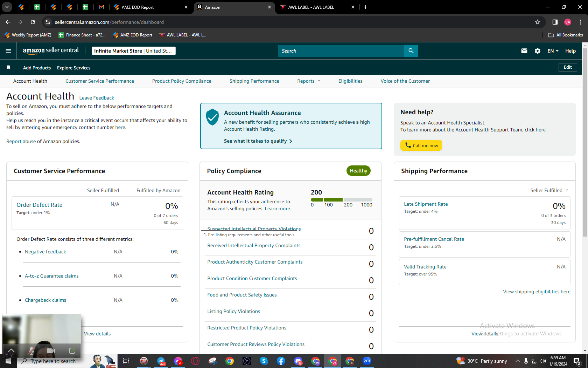Open a new browser tab

[x=365, y=7]
